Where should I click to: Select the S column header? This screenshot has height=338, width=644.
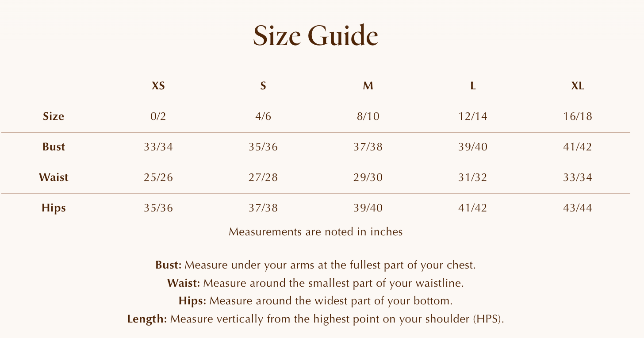click(263, 86)
